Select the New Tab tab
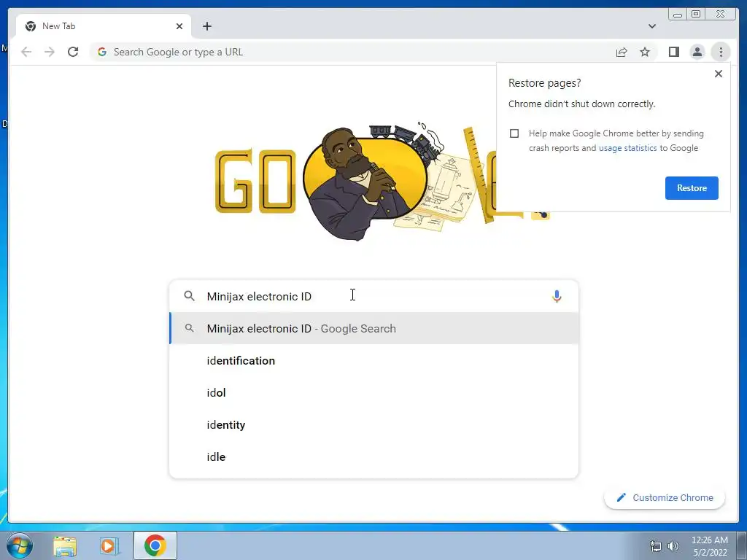 click(104, 26)
